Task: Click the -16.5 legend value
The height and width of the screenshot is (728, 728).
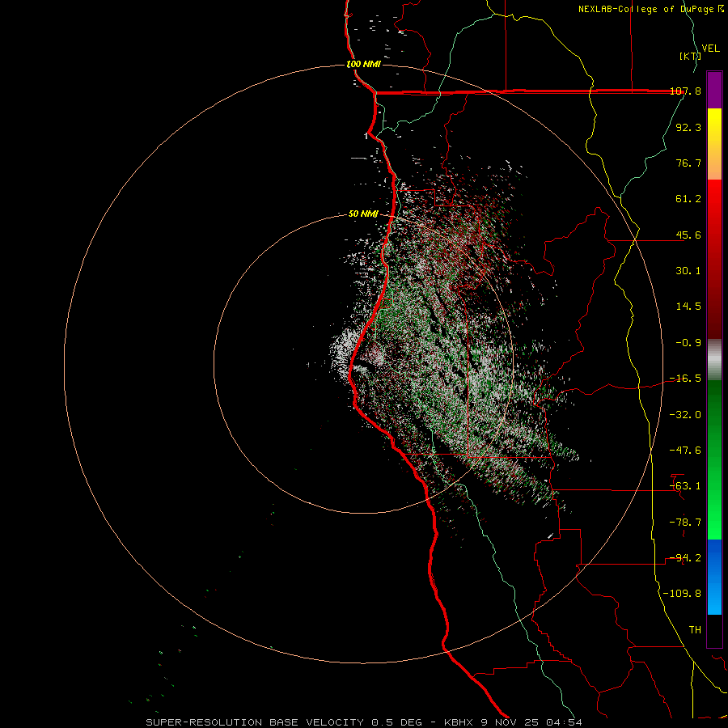Action: [x=685, y=379]
